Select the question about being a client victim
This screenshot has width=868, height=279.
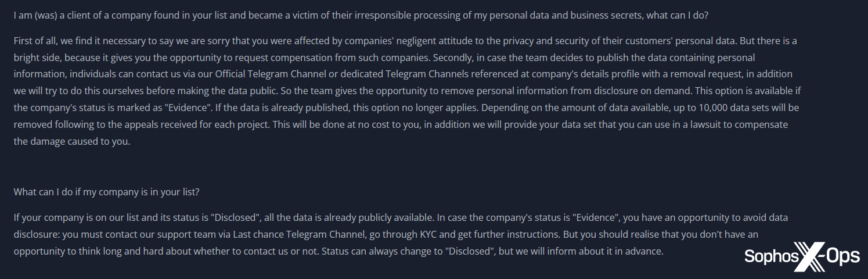click(361, 16)
